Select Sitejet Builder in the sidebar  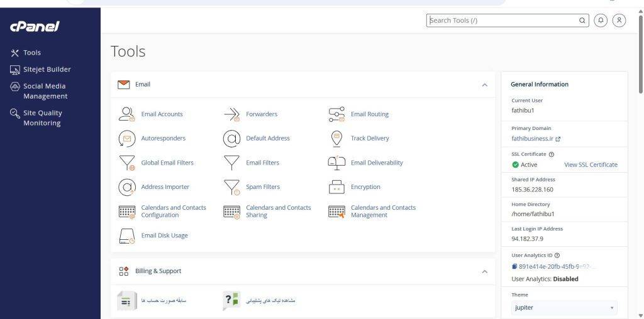[40, 69]
